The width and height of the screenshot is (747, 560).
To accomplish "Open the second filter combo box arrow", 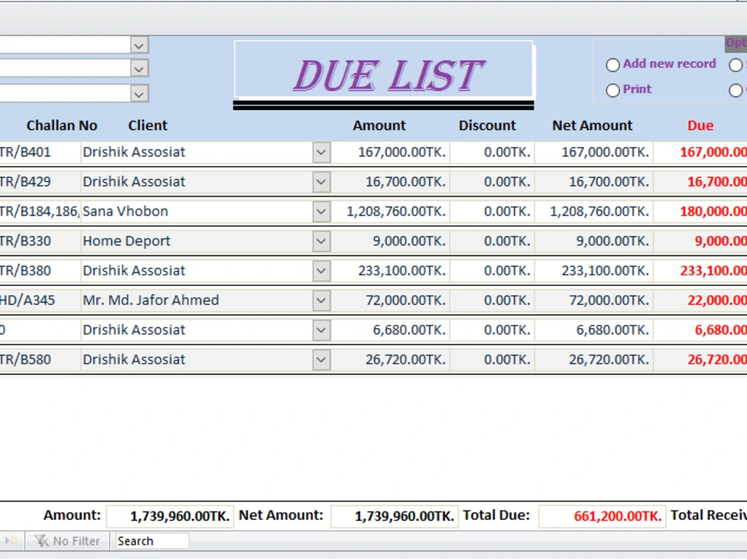I will (139, 69).
